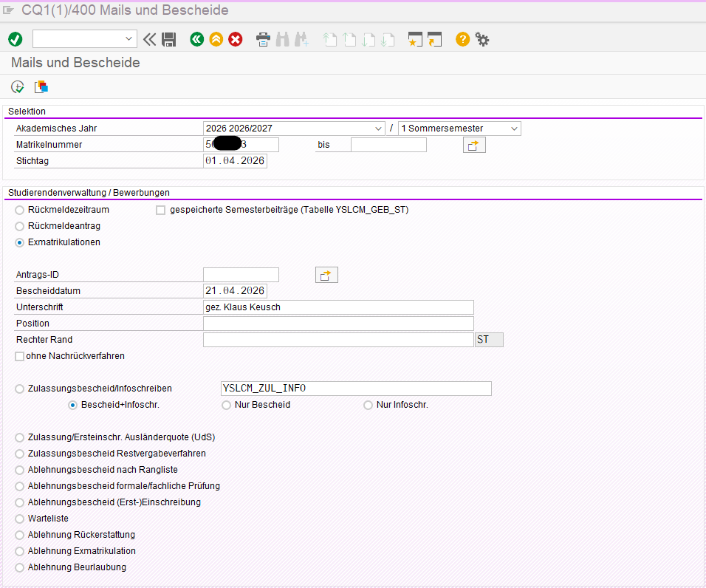Image resolution: width=706 pixels, height=588 pixels.
Task: Open the Sommersemester dropdown
Action: click(x=514, y=129)
